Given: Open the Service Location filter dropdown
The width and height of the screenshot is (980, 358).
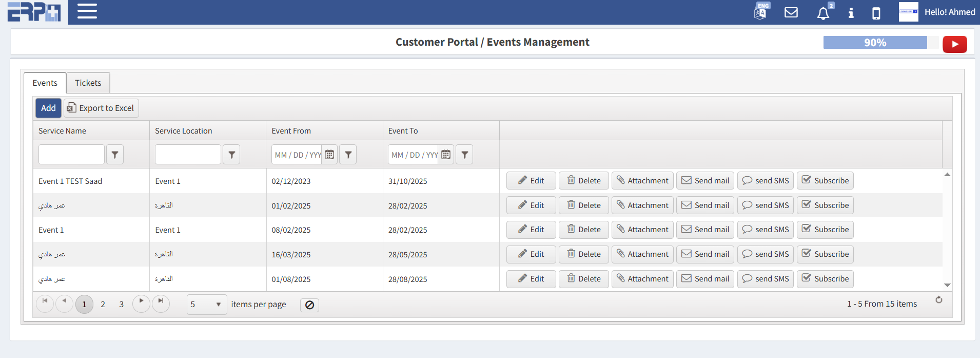Looking at the screenshot, I should click(231, 155).
